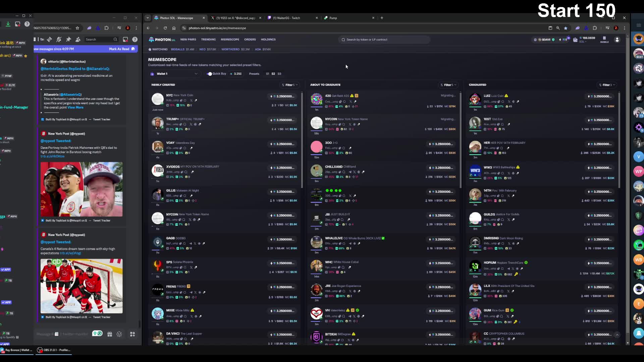Open the Photon user profile icon
The height and width of the screenshot is (362, 644).
tap(617, 40)
